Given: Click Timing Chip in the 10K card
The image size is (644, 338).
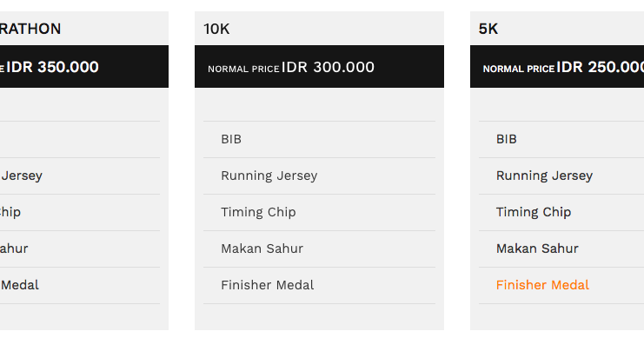Looking at the screenshot, I should tap(258, 212).
